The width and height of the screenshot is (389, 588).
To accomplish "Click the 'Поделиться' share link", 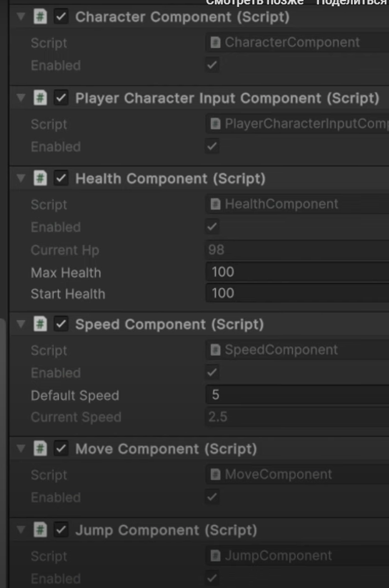I will 351,2.
